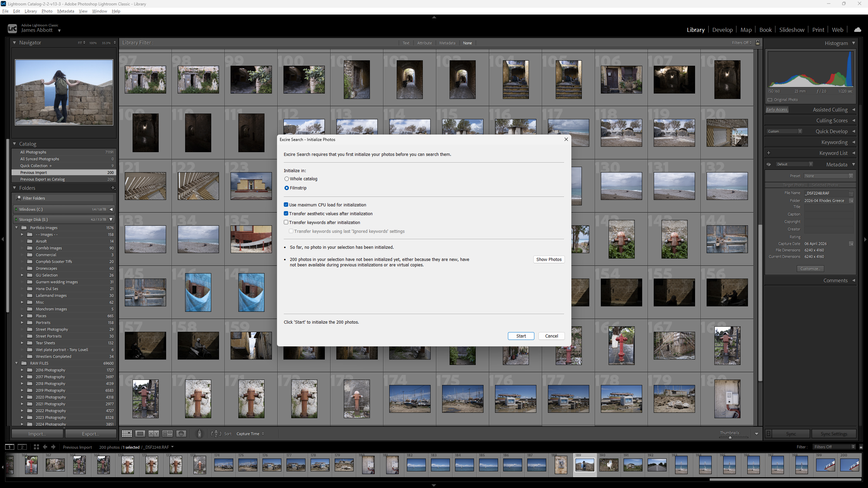Click the Show Photos button
868x488 pixels.
pos(549,259)
